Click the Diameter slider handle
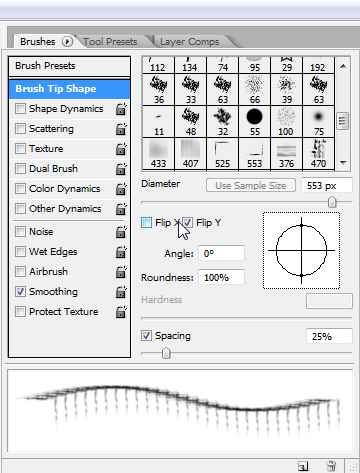Screen dimensions: 360x473 332,202
